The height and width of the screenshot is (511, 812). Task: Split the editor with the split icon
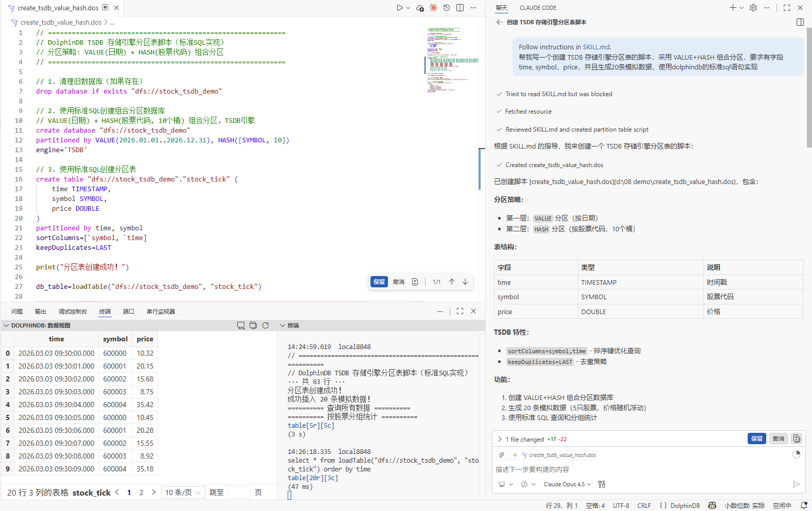(460, 8)
